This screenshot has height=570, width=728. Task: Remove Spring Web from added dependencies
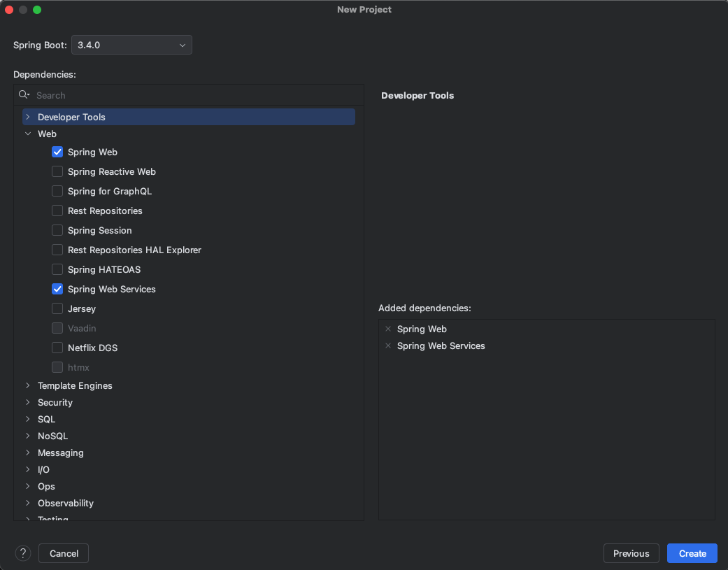click(x=388, y=329)
